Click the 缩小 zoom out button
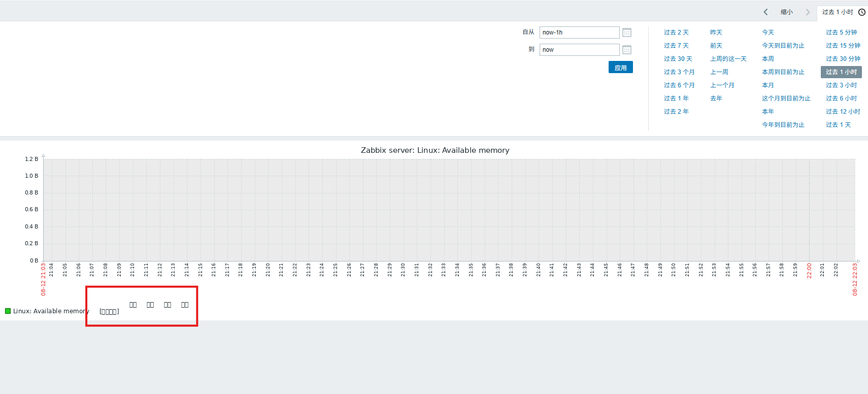Viewport: 868px width, 394px height. coord(786,12)
